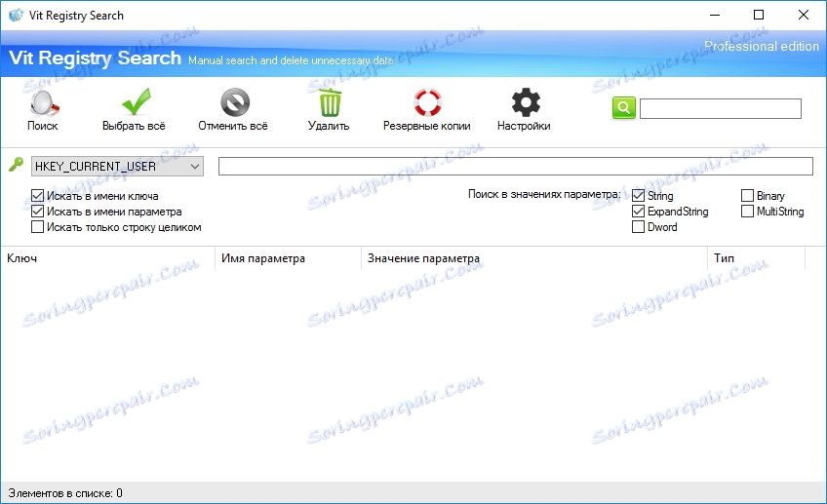Sort by Значение параметра column header
The height and width of the screenshot is (504, 827).
[x=533, y=258]
